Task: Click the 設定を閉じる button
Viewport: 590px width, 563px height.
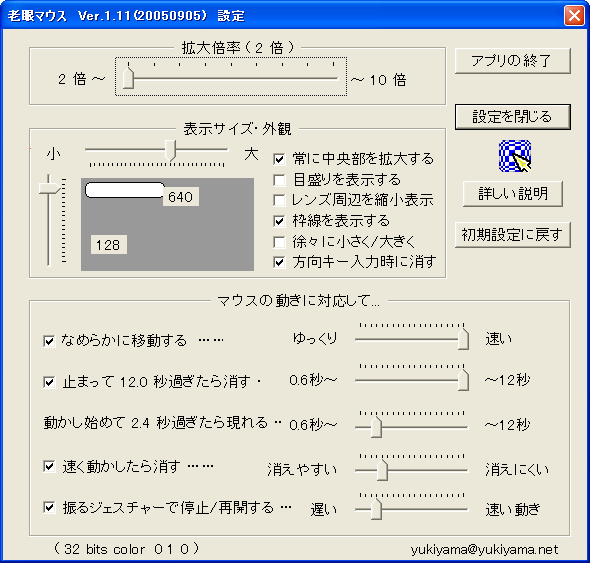Action: click(x=512, y=117)
